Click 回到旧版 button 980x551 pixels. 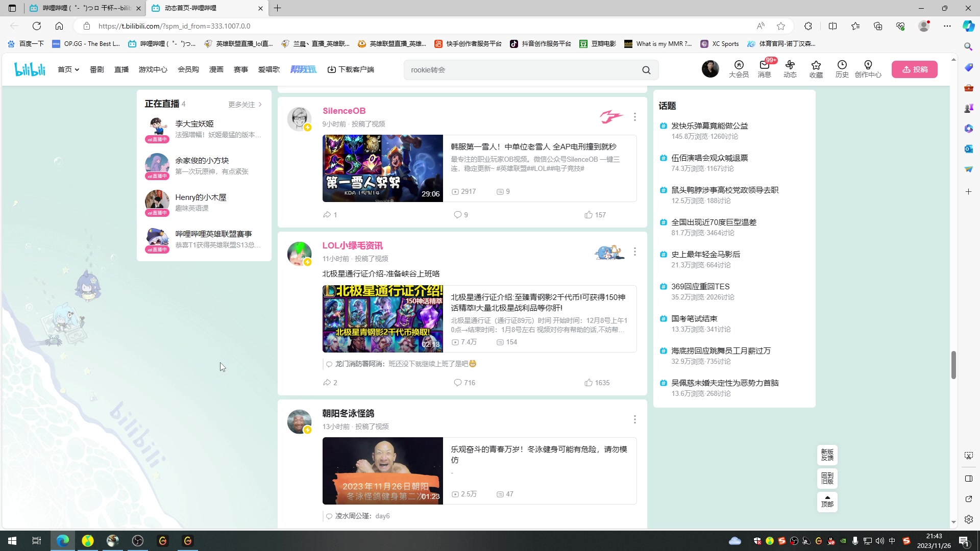click(827, 479)
